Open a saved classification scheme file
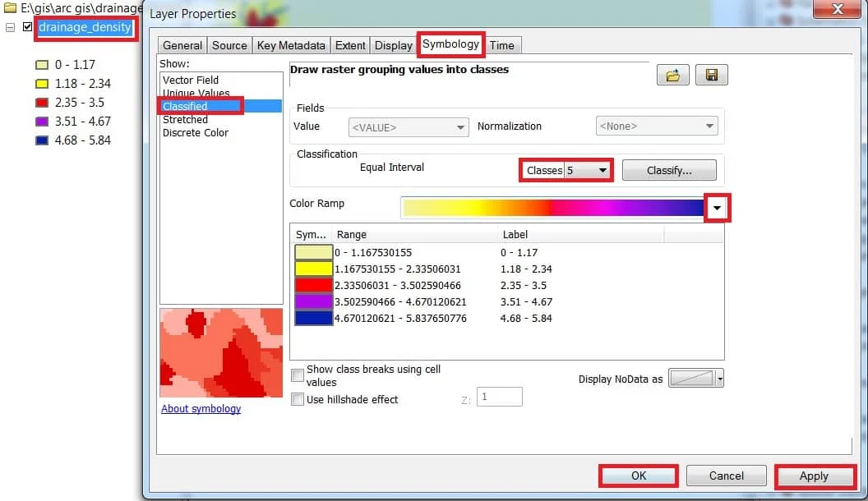This screenshot has width=868, height=501. pos(672,74)
